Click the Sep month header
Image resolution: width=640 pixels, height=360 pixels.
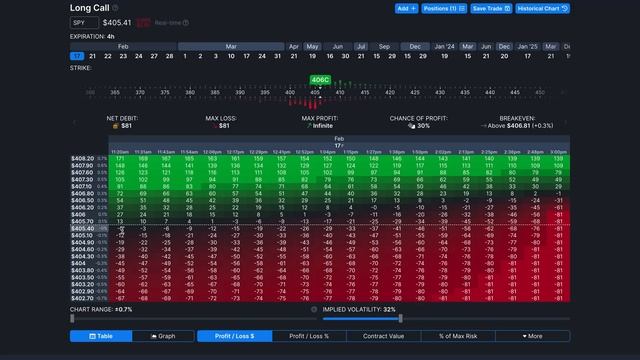click(384, 47)
